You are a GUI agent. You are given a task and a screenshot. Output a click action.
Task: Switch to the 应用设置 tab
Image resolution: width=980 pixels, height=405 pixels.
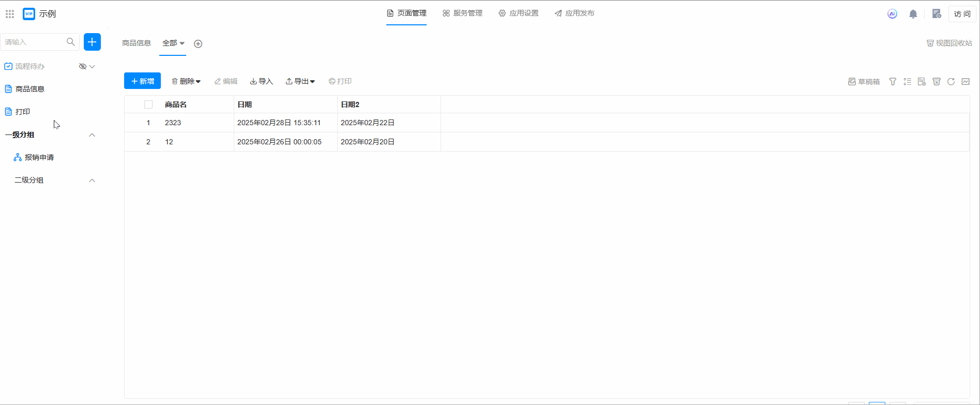click(x=518, y=13)
